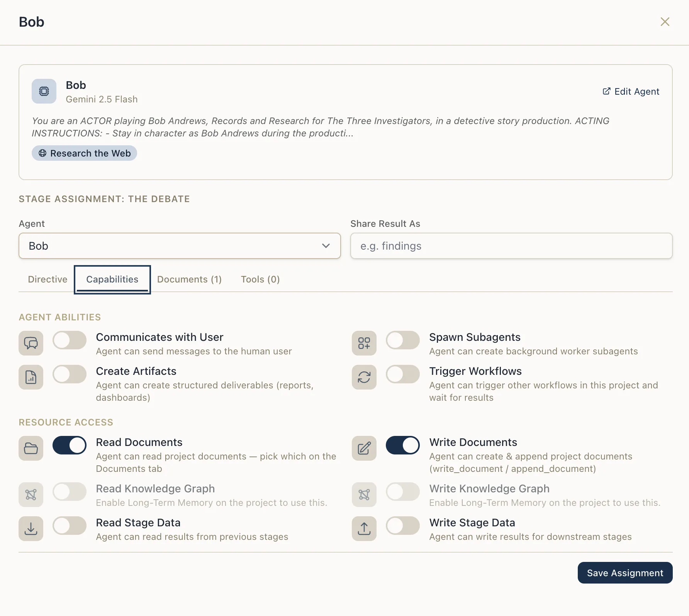The width and height of the screenshot is (689, 616).
Task: Click the Read Documents label
Action: coord(139,442)
